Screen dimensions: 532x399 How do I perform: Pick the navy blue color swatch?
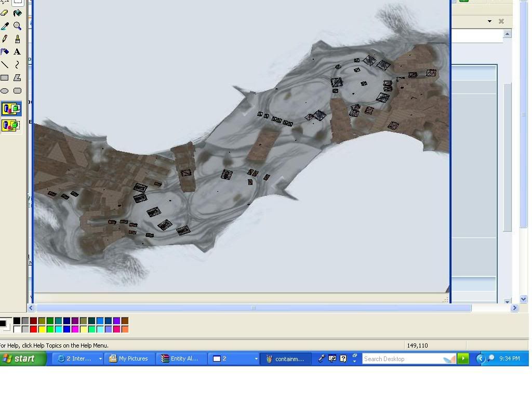[67, 321]
